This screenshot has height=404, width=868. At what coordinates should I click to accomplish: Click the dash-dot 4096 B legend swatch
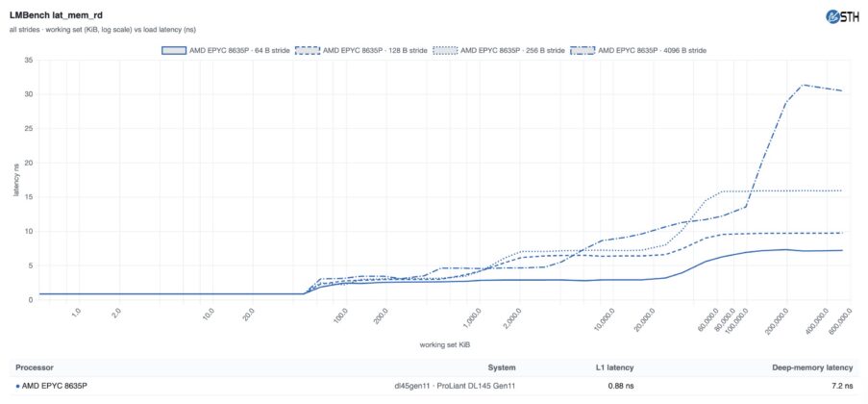click(x=583, y=50)
